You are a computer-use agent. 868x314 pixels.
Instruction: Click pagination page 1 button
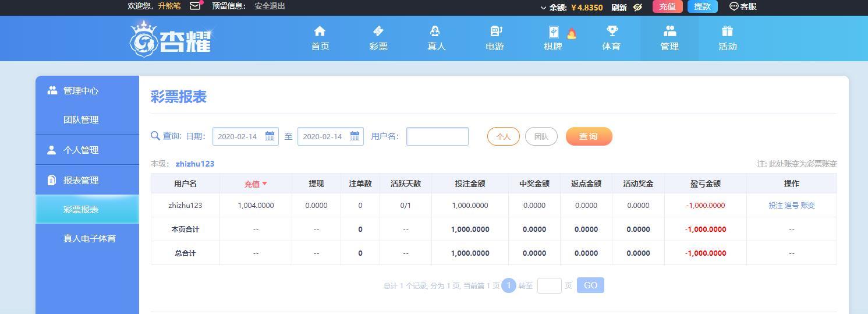coord(508,285)
